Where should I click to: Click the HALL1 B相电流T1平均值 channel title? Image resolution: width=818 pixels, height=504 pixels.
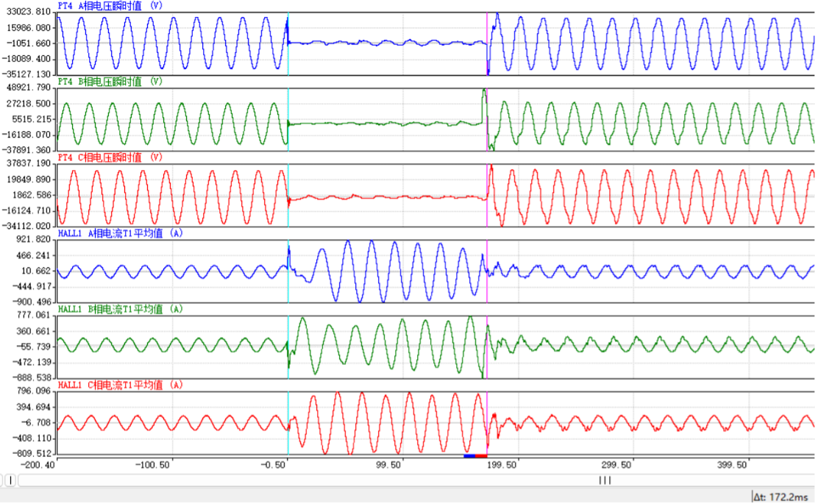coord(120,309)
